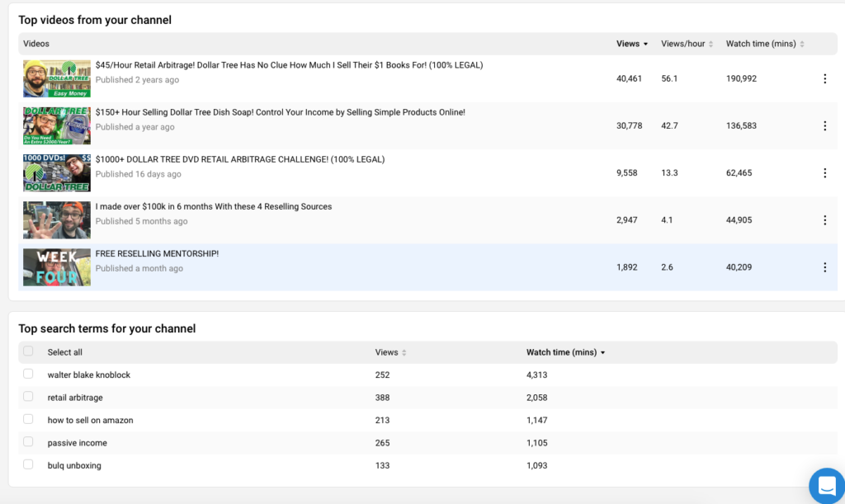Click the 40,209 watch time value
Screen dimensions: 845x504
(x=739, y=267)
